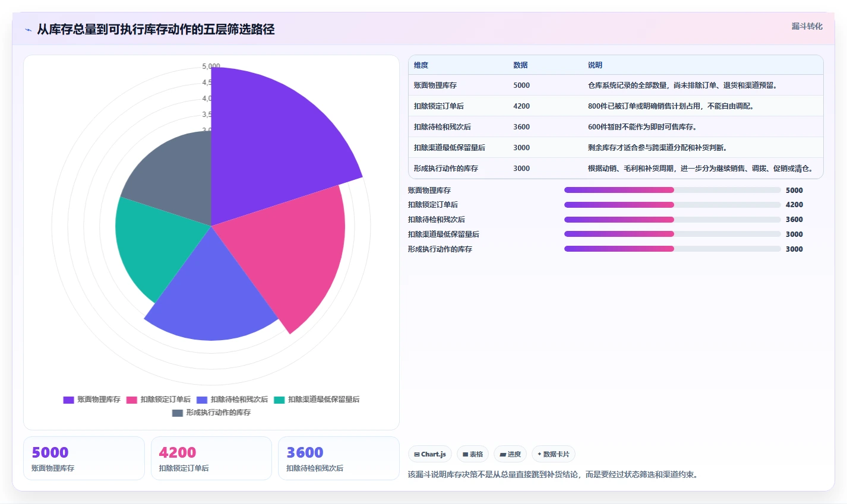Image resolution: width=847 pixels, height=504 pixels.
Task: Click the 扣除锁定订单后 label in the progress list
Action: (433, 205)
